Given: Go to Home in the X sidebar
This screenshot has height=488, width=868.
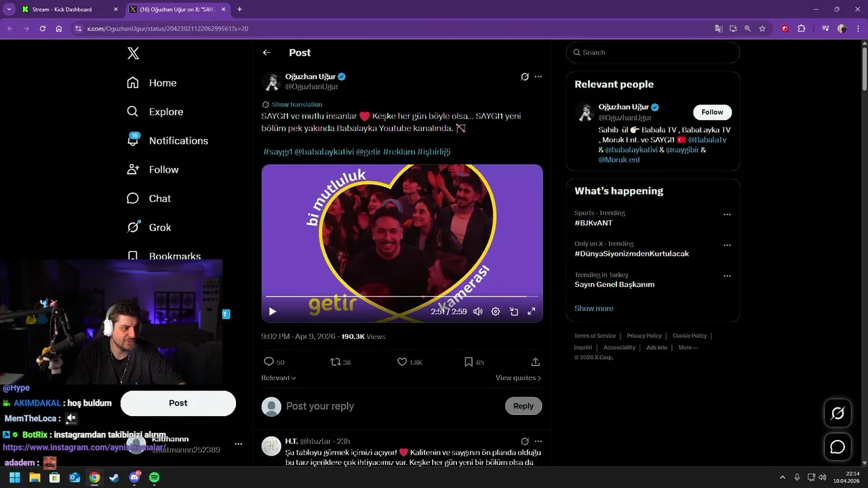Looking at the screenshot, I should pos(152,83).
